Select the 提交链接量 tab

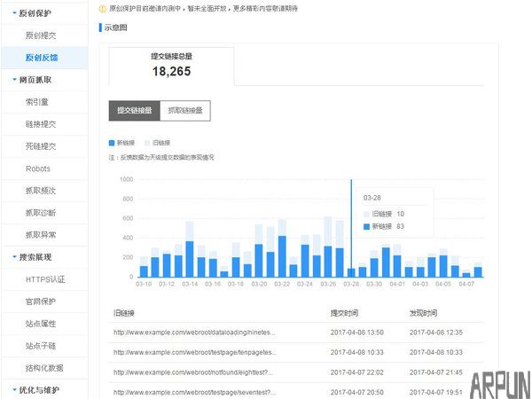135,111
